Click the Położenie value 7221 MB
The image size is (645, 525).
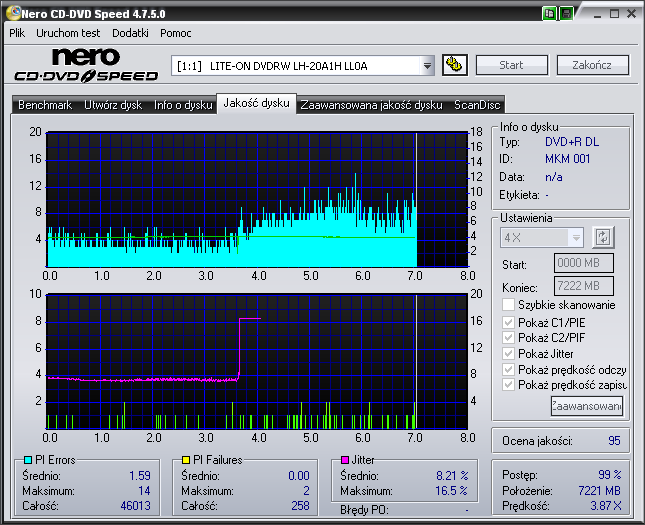coord(599,491)
